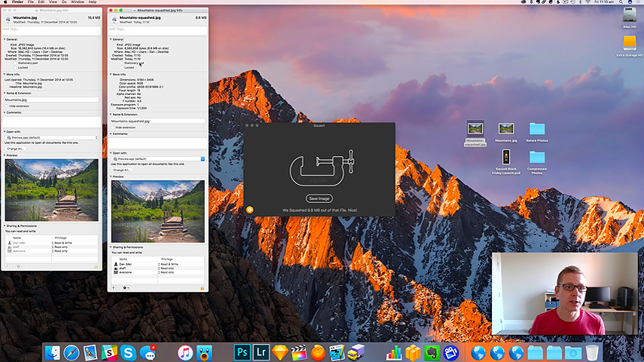
Task: Open the File menu
Action: point(31,2)
